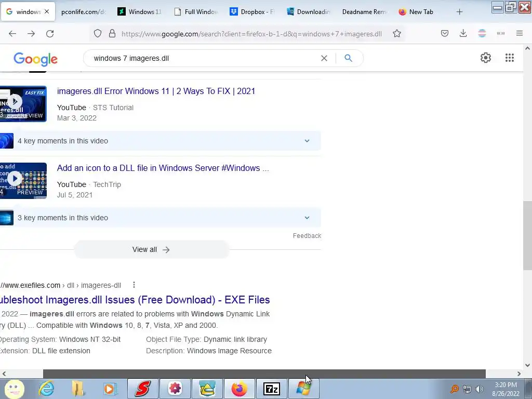
Task: Open Google quick settings gear
Action: pyautogui.click(x=486, y=58)
